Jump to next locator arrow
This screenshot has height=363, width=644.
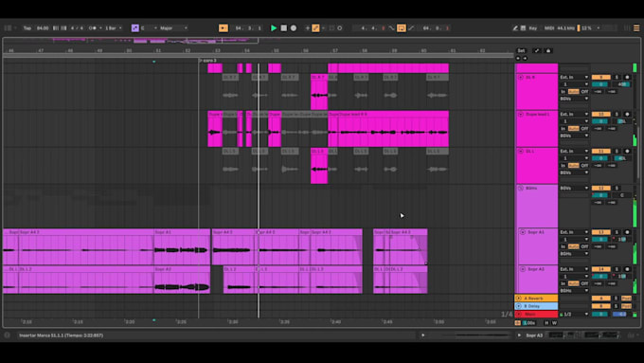(525, 59)
